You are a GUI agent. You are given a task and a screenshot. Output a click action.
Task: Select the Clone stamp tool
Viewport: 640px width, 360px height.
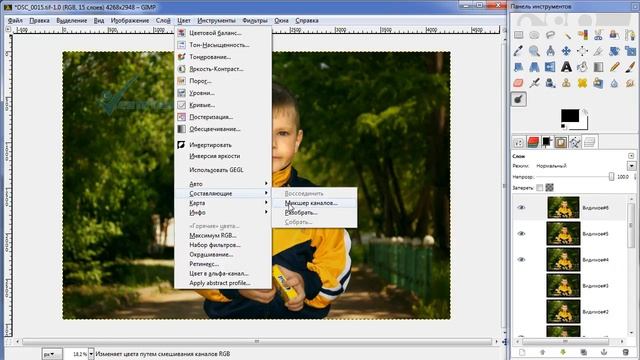(x=567, y=83)
